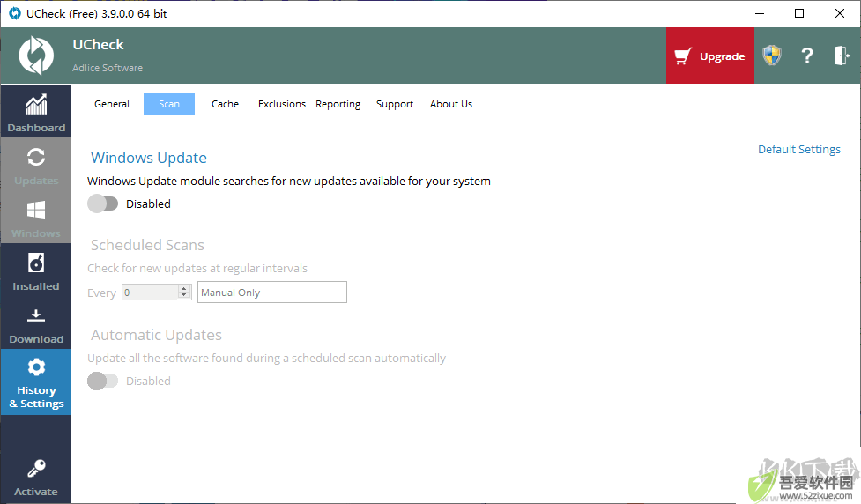Open the Activate license section

(36, 477)
